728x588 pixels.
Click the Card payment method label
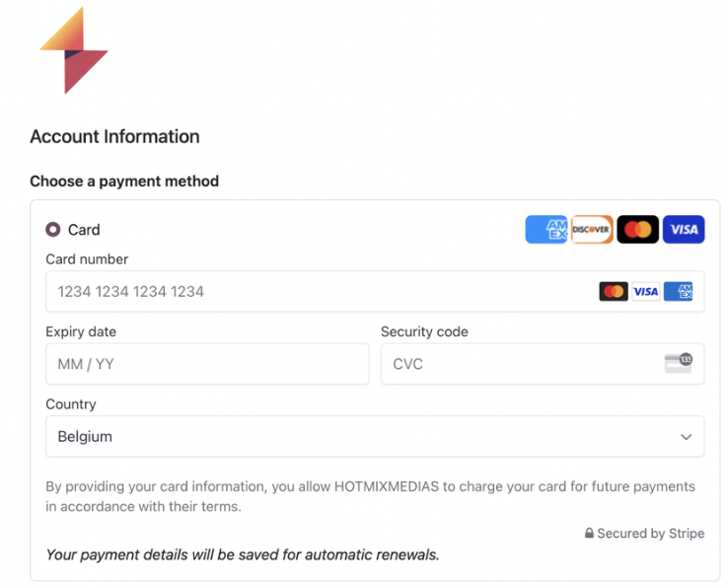click(84, 230)
